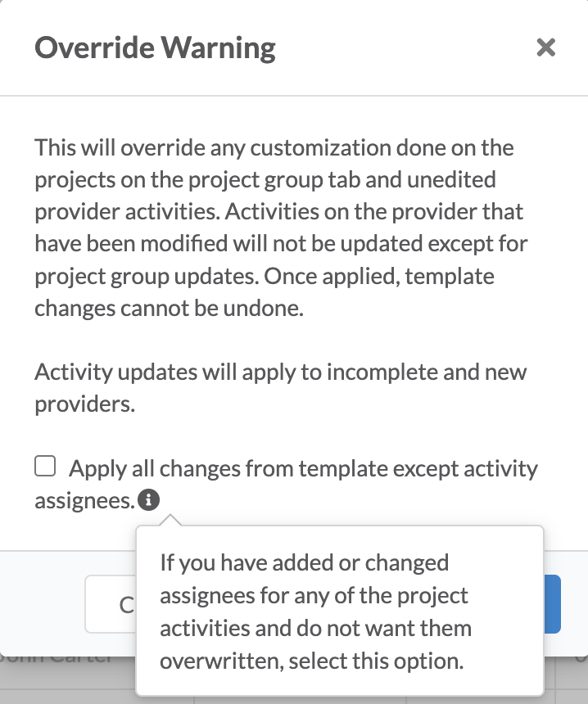Click the info icon beside "assignees."
This screenshot has width=588, height=704.
[149, 499]
